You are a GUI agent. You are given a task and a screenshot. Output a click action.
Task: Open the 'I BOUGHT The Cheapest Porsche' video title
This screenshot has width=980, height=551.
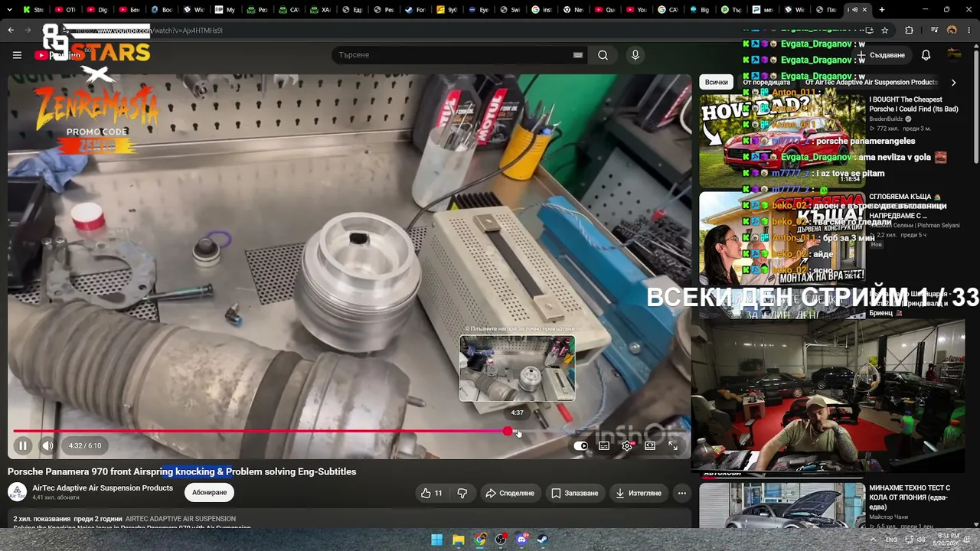point(913,104)
